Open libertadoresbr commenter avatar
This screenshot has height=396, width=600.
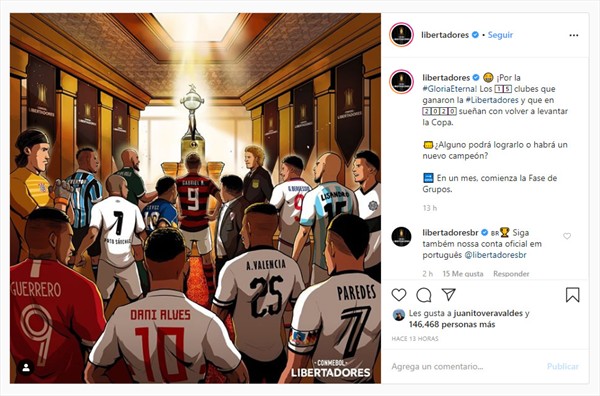pos(401,237)
